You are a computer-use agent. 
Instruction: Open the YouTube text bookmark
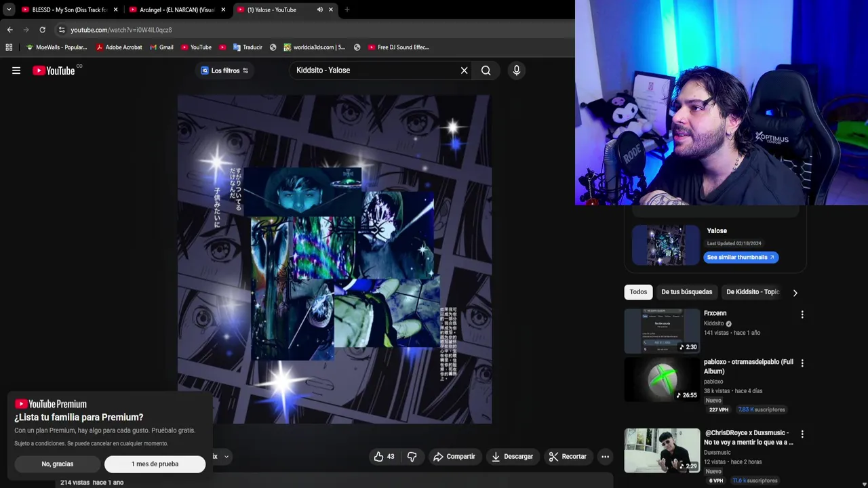(196, 47)
